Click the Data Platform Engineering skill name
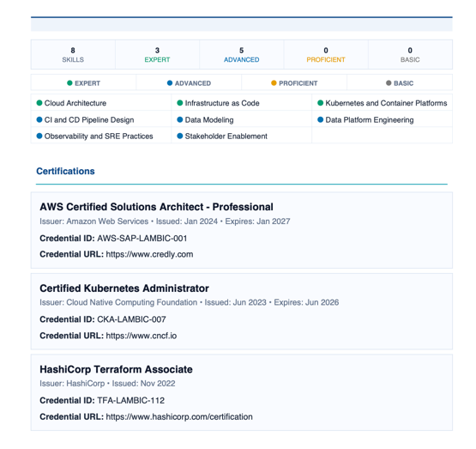The height and width of the screenshot is (449, 476). [x=370, y=120]
